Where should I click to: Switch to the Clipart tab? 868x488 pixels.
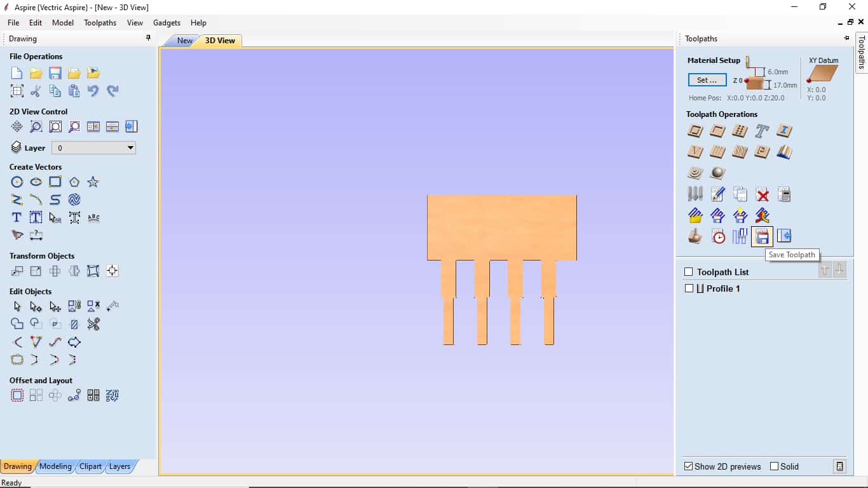[90, 466]
